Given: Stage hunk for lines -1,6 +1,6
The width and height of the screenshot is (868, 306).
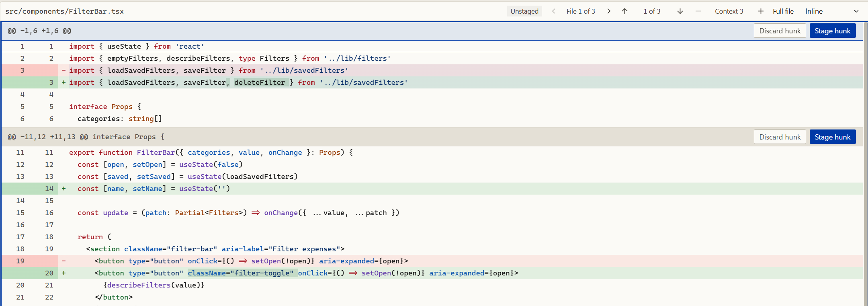Looking at the screenshot, I should (833, 31).
